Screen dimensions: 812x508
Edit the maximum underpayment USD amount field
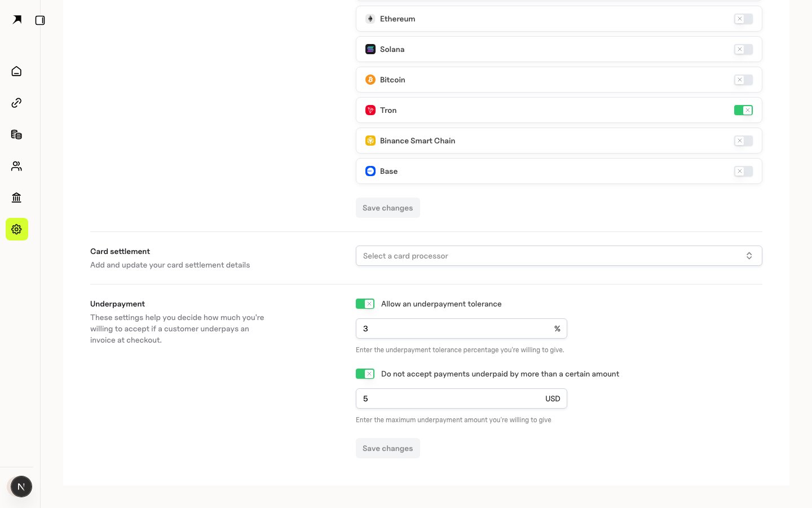point(461,398)
